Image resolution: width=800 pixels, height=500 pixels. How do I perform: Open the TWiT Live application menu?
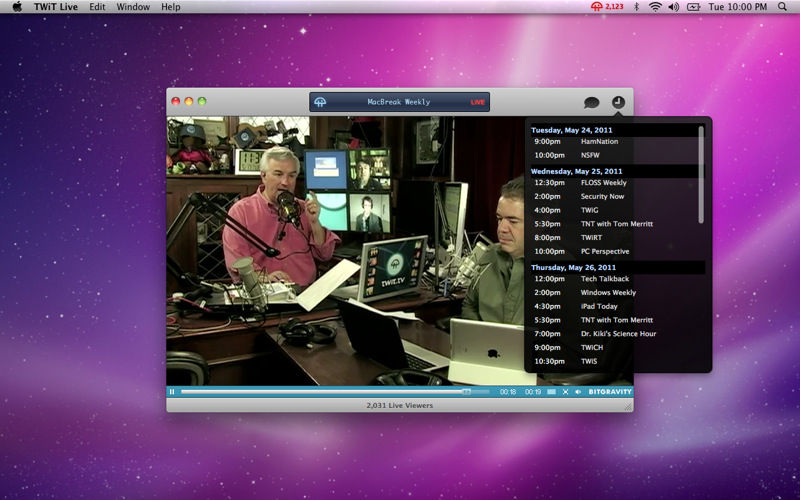[x=56, y=7]
